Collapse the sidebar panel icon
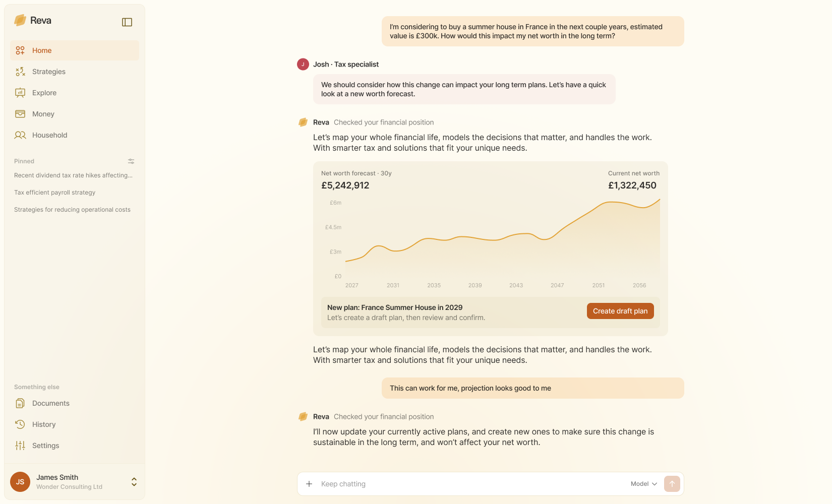This screenshot has width=832, height=504. [127, 22]
